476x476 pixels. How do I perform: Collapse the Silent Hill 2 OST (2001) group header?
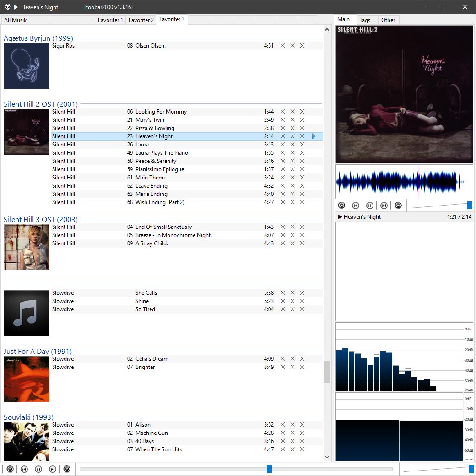[x=41, y=104]
